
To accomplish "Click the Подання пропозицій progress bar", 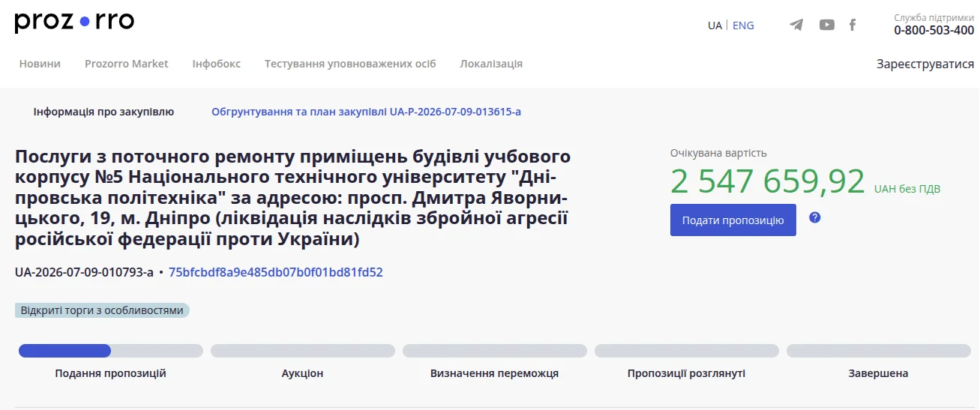I will pyautogui.click(x=111, y=351).
